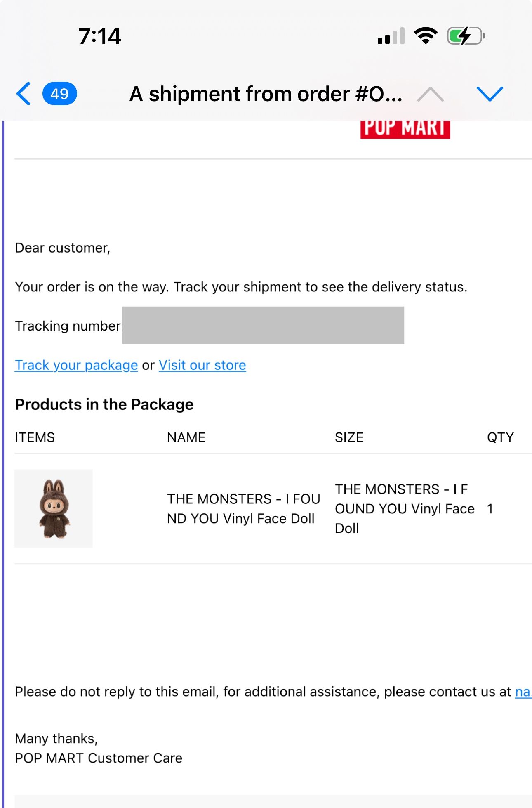532x808 pixels.
Task: Open the "Track your package" link
Action: [76, 365]
